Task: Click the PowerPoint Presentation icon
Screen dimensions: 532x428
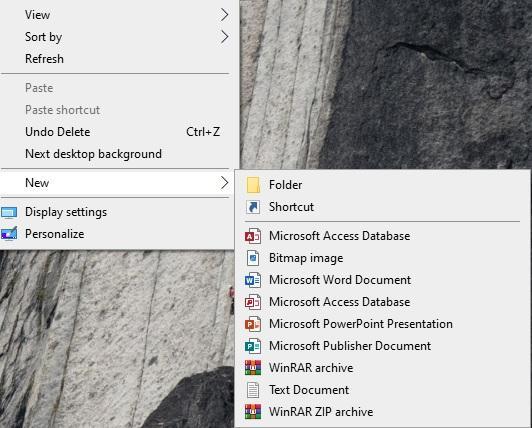Action: tap(253, 324)
